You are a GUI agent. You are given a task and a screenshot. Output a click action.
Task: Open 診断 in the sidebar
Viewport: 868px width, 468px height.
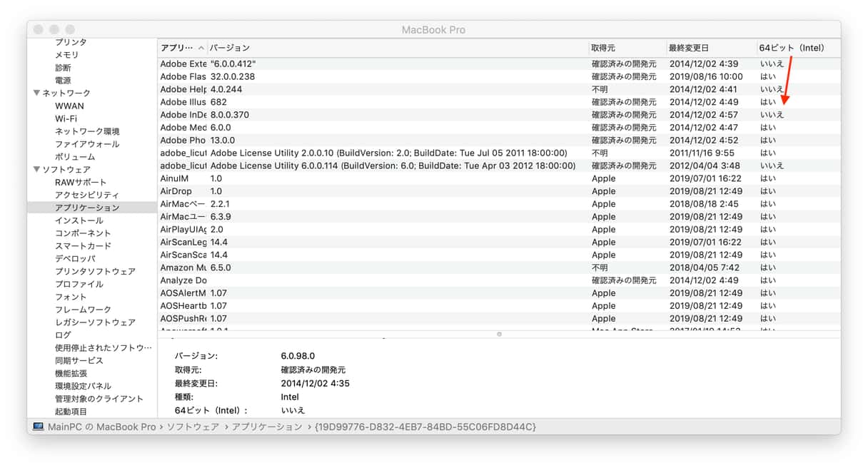tap(63, 68)
